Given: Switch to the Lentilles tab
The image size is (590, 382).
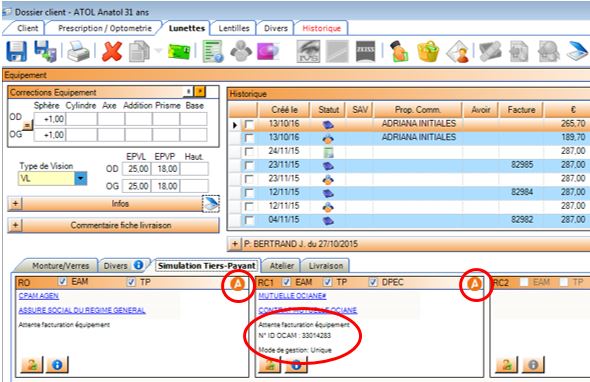Looking at the screenshot, I should pyautogui.click(x=234, y=28).
